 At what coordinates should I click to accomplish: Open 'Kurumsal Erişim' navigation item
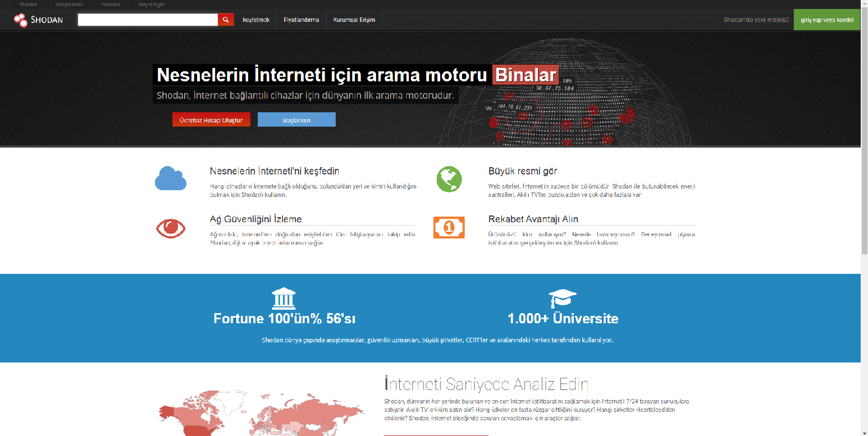pos(354,20)
